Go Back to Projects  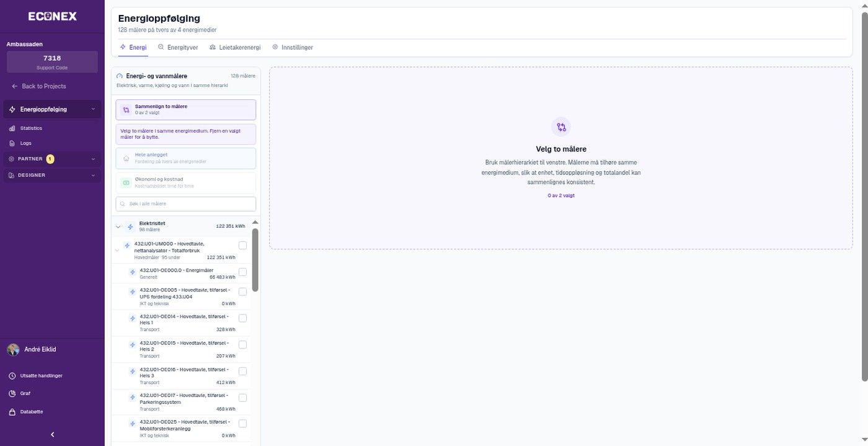click(x=38, y=86)
